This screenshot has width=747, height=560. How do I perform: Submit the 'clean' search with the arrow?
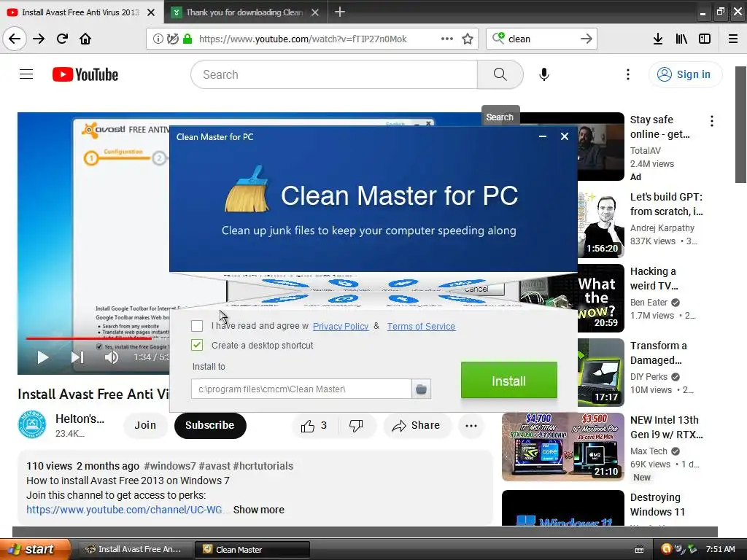coord(587,39)
